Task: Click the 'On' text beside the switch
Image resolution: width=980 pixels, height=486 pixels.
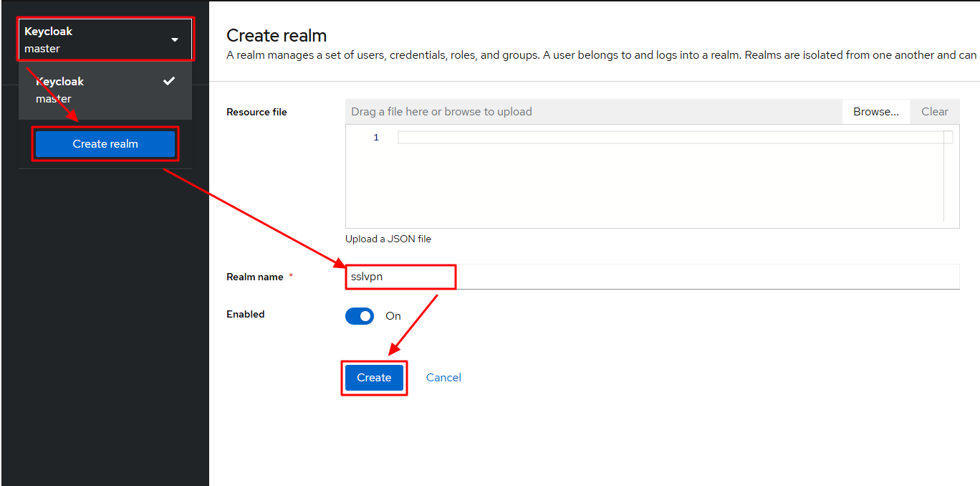Action: [x=393, y=316]
